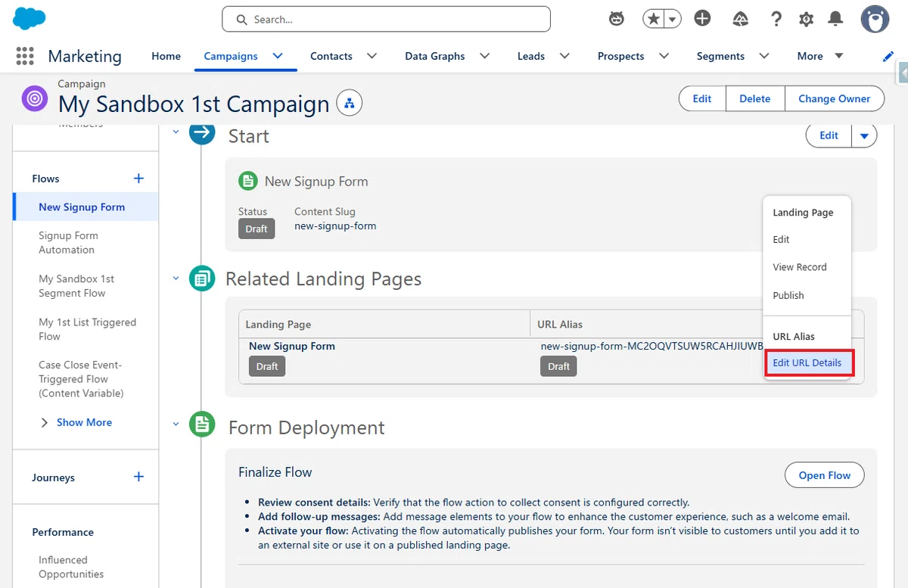Click the Form Deployment document icon
The height and width of the screenshot is (588, 908).
click(202, 425)
